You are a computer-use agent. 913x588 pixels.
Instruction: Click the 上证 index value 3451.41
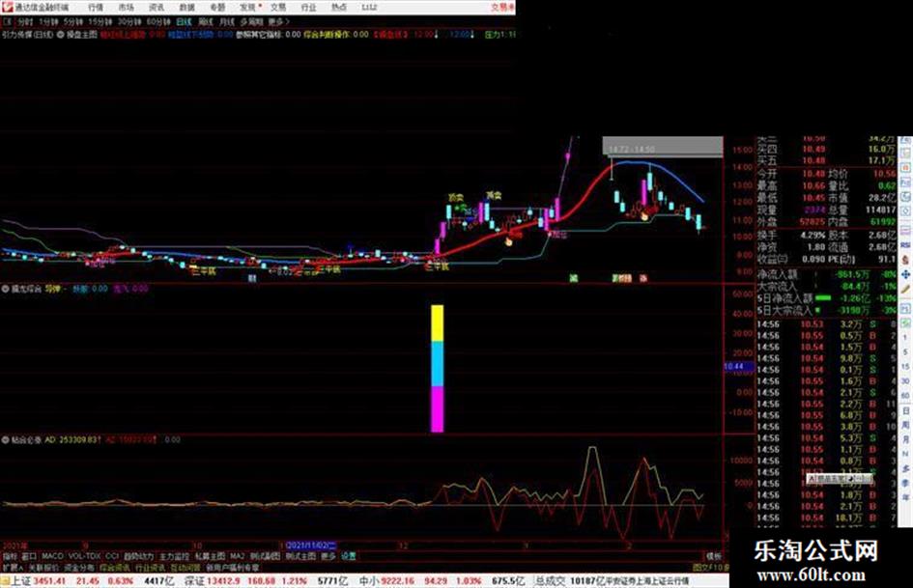[x=50, y=581]
